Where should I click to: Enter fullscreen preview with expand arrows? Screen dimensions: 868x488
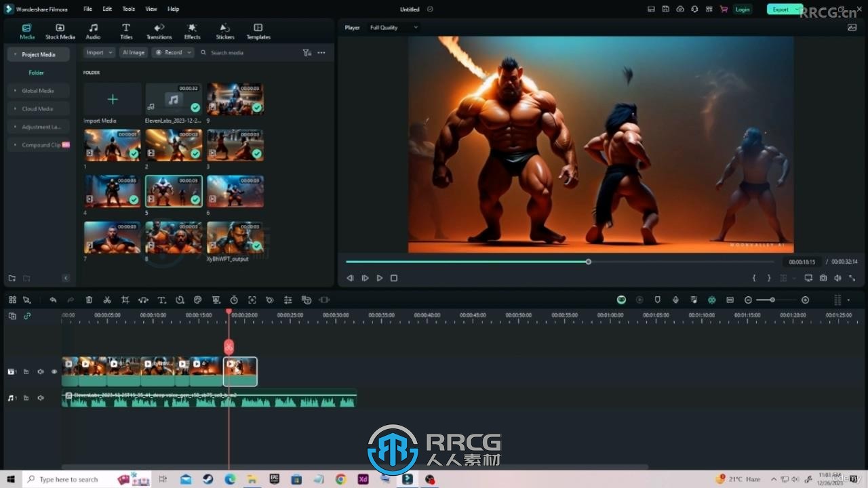tap(852, 278)
